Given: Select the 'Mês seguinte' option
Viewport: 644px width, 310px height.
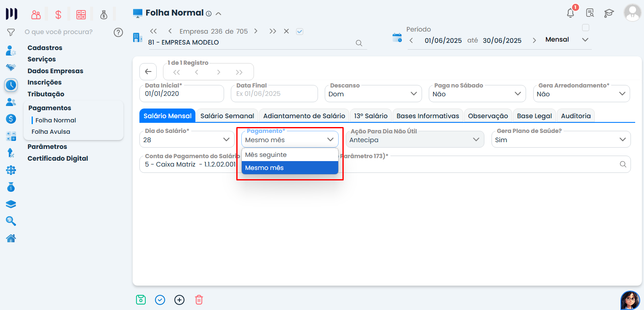Looking at the screenshot, I should click(x=289, y=155).
